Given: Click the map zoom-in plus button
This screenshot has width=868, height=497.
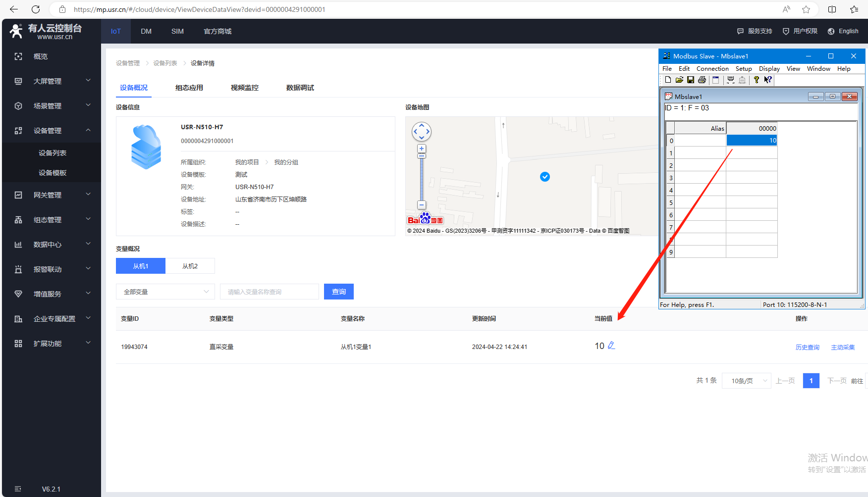Looking at the screenshot, I should pos(422,149).
